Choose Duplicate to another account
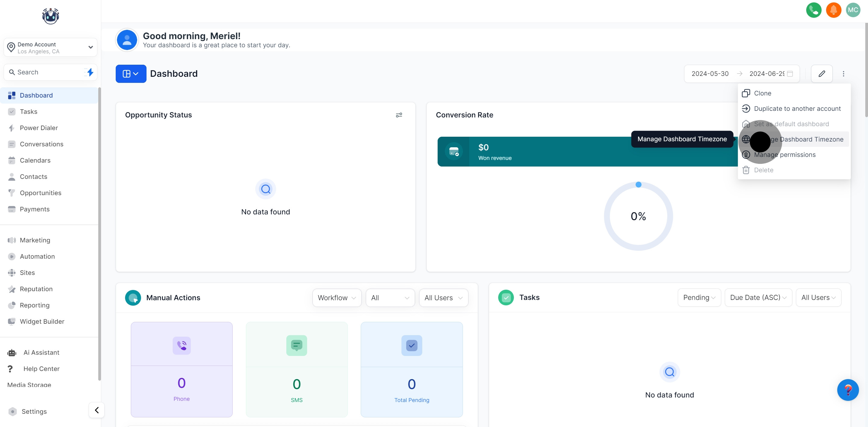The width and height of the screenshot is (868, 427). click(797, 108)
